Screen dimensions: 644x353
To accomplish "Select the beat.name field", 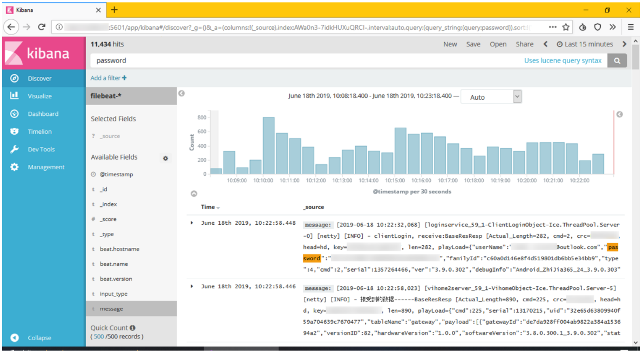I will pos(114,264).
